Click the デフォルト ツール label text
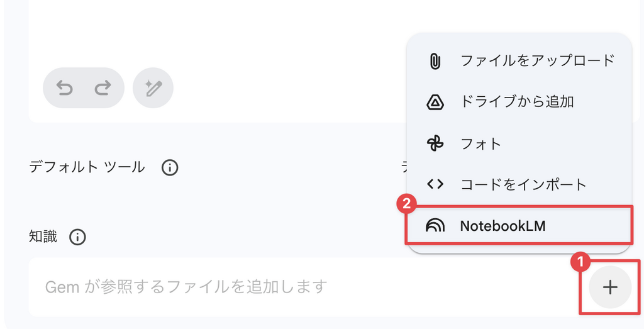Viewport: 644px width, 329px height. click(x=87, y=167)
